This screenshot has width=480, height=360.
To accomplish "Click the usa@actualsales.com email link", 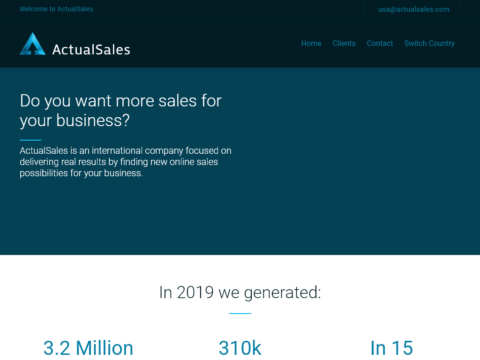I will pos(414,9).
